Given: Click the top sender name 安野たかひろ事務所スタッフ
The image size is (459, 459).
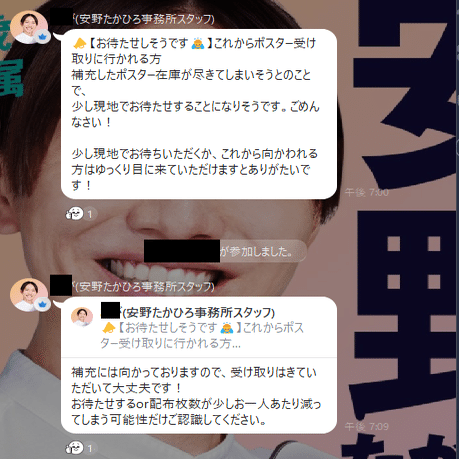Looking at the screenshot, I should [145, 19].
